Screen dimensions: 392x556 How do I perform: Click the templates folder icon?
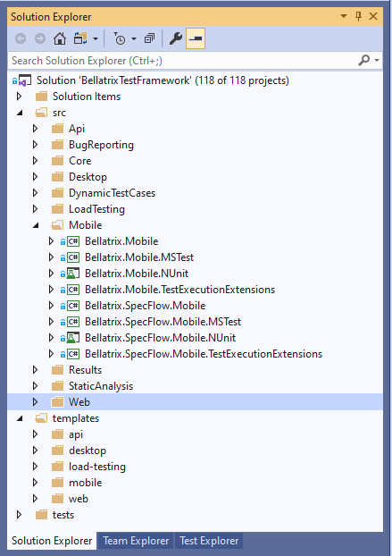pyautogui.click(x=41, y=418)
